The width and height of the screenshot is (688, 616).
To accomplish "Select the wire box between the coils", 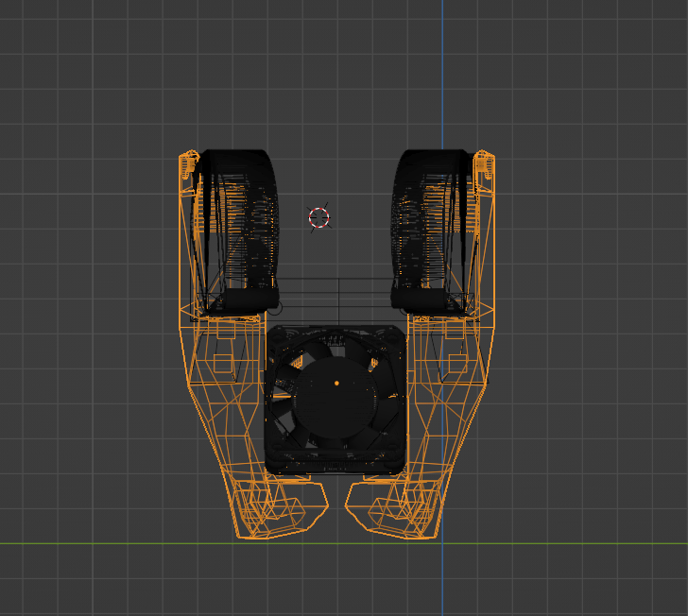I will (x=335, y=298).
